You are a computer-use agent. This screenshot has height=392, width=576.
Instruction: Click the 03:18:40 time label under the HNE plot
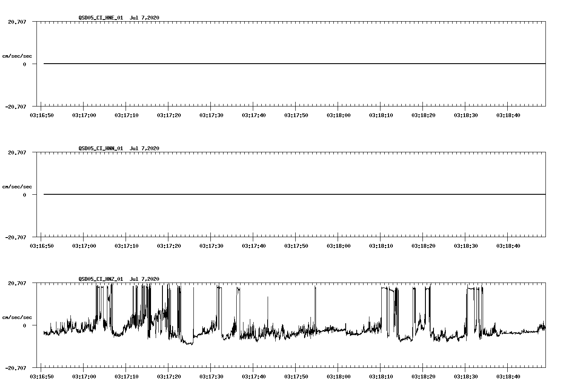pyautogui.click(x=508, y=115)
